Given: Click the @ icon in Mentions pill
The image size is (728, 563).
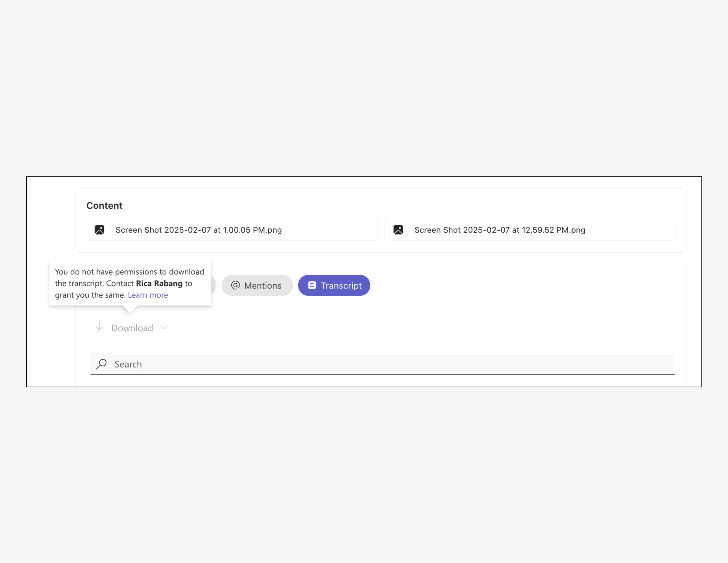Looking at the screenshot, I should (235, 285).
